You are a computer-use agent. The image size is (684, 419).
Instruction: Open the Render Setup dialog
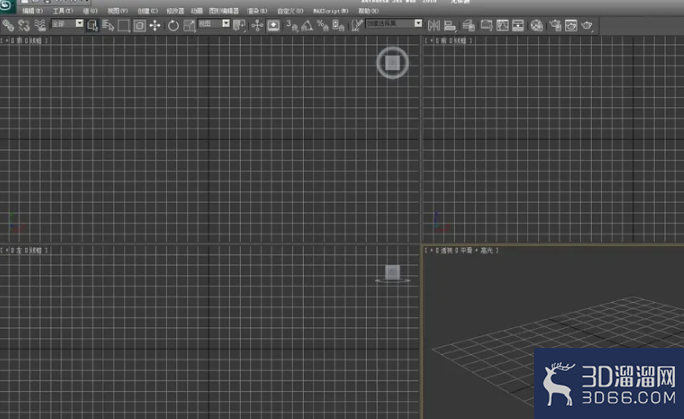[x=555, y=25]
